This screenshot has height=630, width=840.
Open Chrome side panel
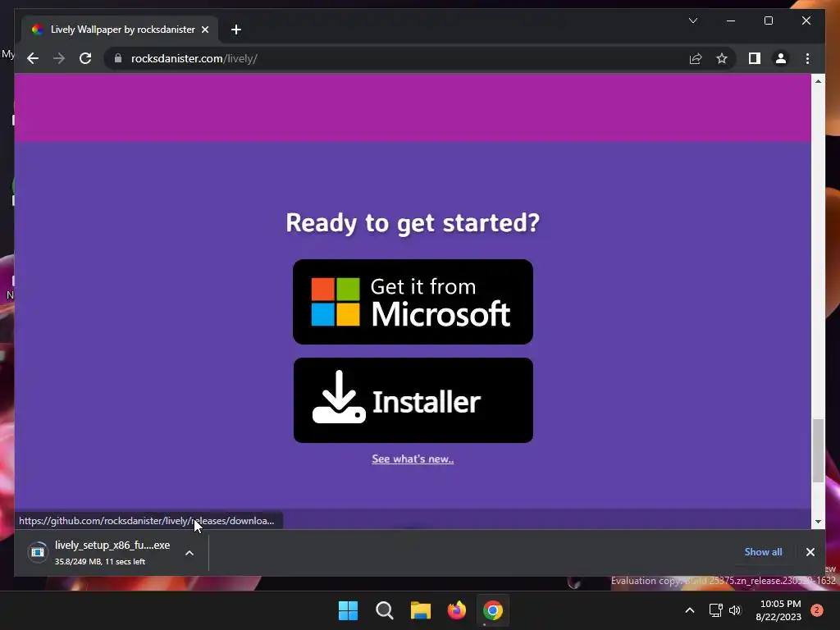[755, 58]
